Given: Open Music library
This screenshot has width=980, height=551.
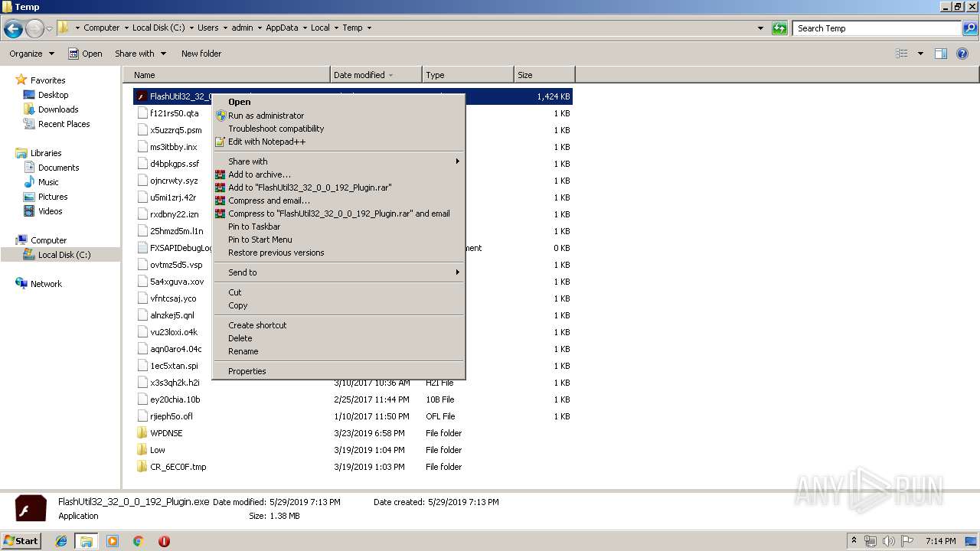Looking at the screenshot, I should pyautogui.click(x=48, y=182).
